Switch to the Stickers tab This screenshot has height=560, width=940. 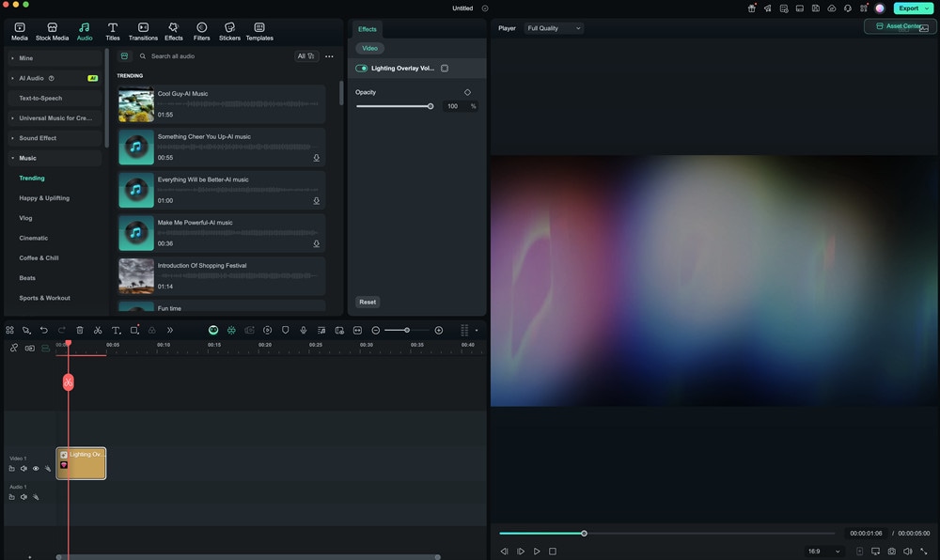[x=229, y=31]
